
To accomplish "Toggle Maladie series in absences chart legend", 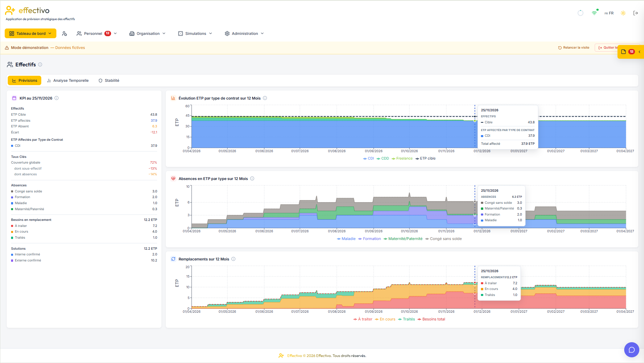I will point(346,239).
